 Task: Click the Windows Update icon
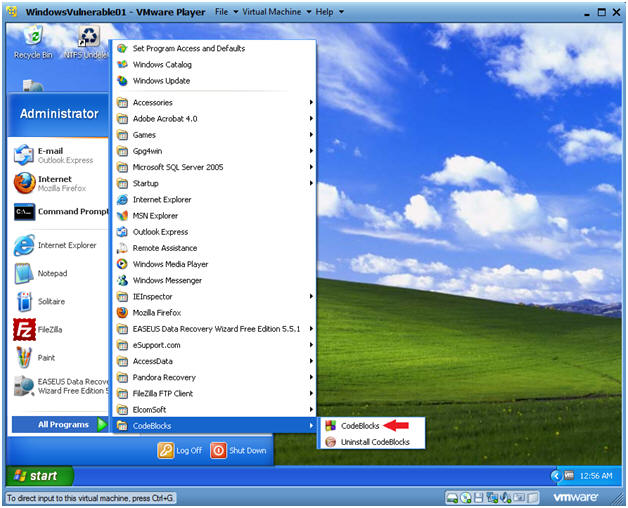[x=122, y=81]
